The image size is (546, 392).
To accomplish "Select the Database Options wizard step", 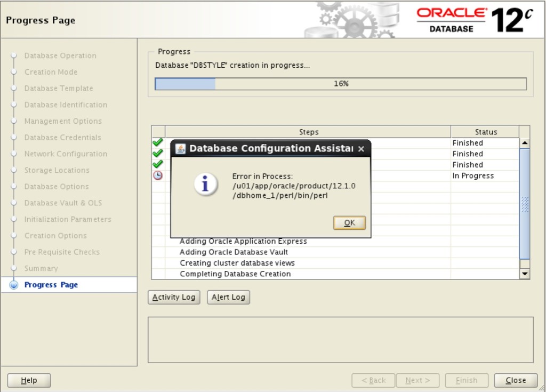I will (x=57, y=187).
